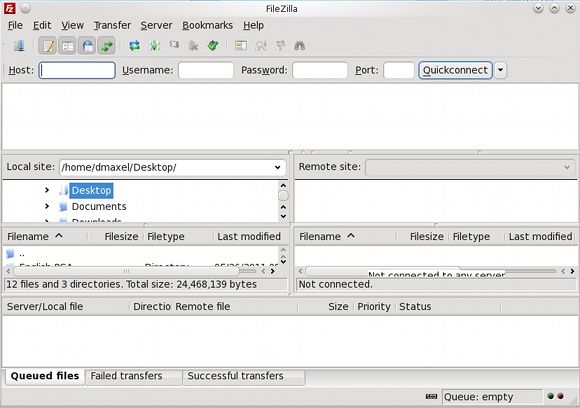Focus the Host input field
The width and height of the screenshot is (580, 408).
(77, 70)
